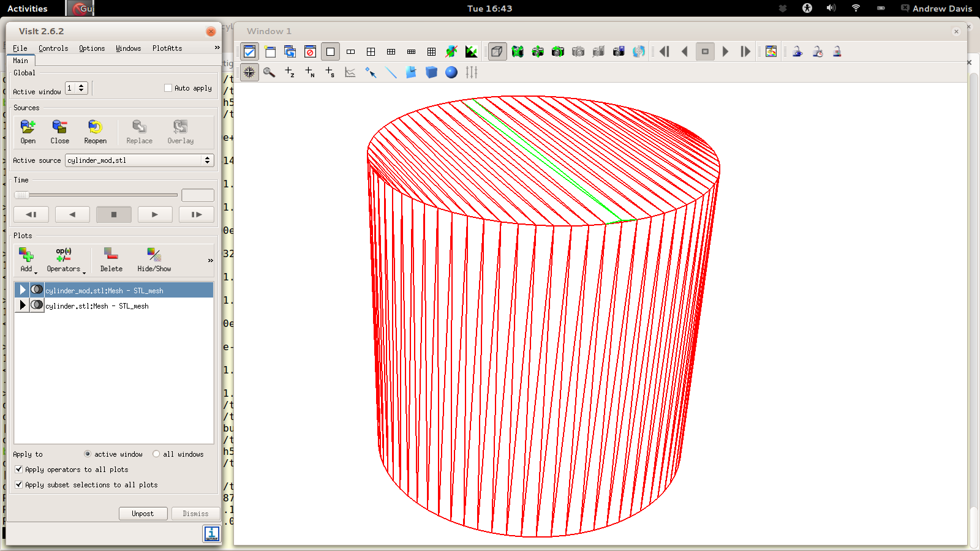Open the output information window icon
This screenshot has height=551, width=980.
pyautogui.click(x=211, y=534)
